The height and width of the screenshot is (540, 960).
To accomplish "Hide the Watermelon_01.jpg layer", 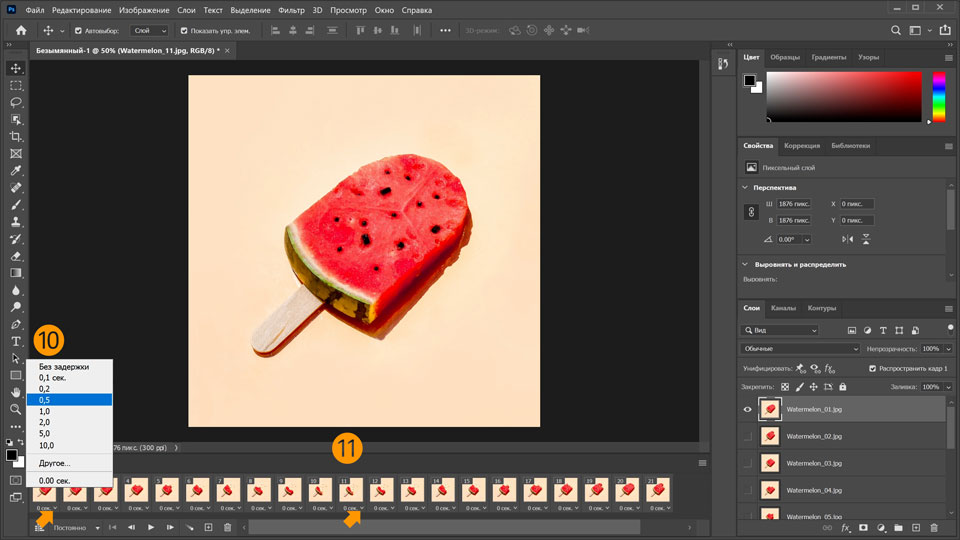I will (747, 409).
